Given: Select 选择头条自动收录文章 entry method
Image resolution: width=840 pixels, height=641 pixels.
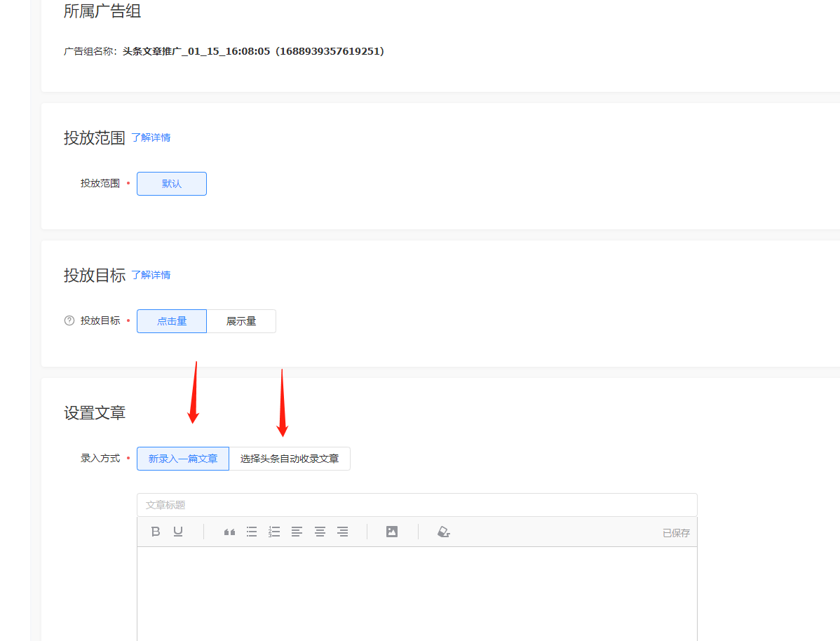Looking at the screenshot, I should [x=290, y=459].
